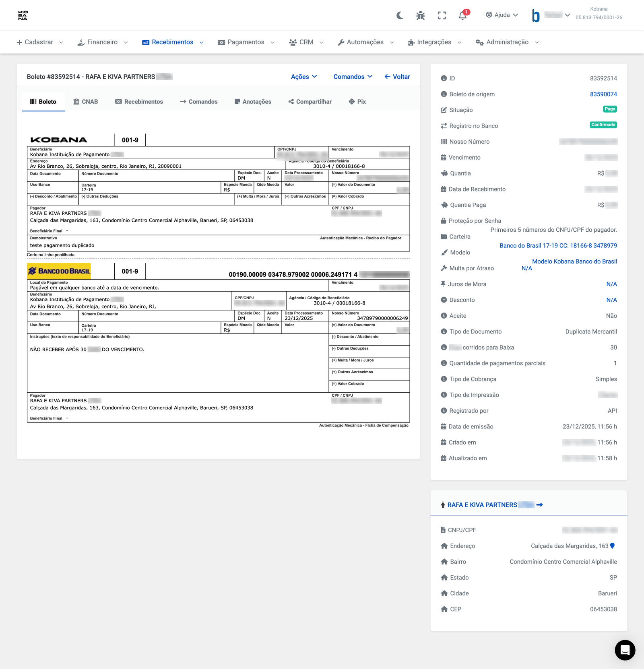Click the info icon next to Tipo de Cobrança
The height and width of the screenshot is (669, 644).
(444, 379)
